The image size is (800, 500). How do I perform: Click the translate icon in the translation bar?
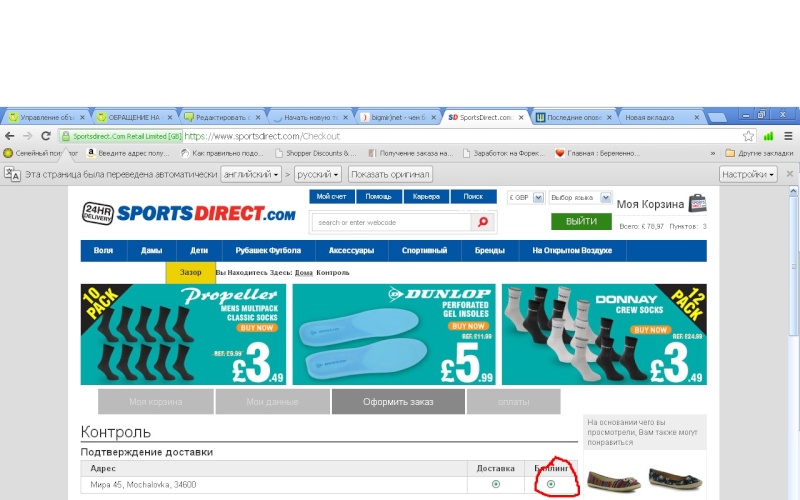[12, 174]
